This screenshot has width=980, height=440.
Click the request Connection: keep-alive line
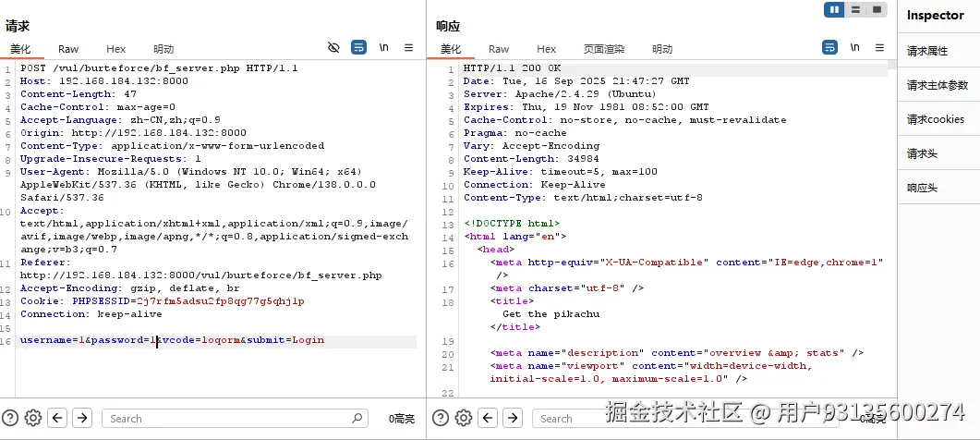[91, 314]
